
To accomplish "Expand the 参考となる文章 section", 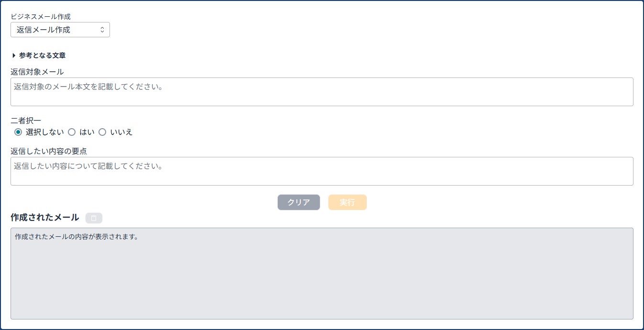I will pos(42,55).
